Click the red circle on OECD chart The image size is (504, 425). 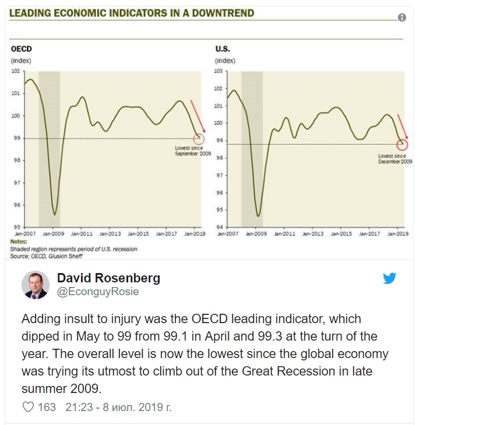(x=199, y=139)
